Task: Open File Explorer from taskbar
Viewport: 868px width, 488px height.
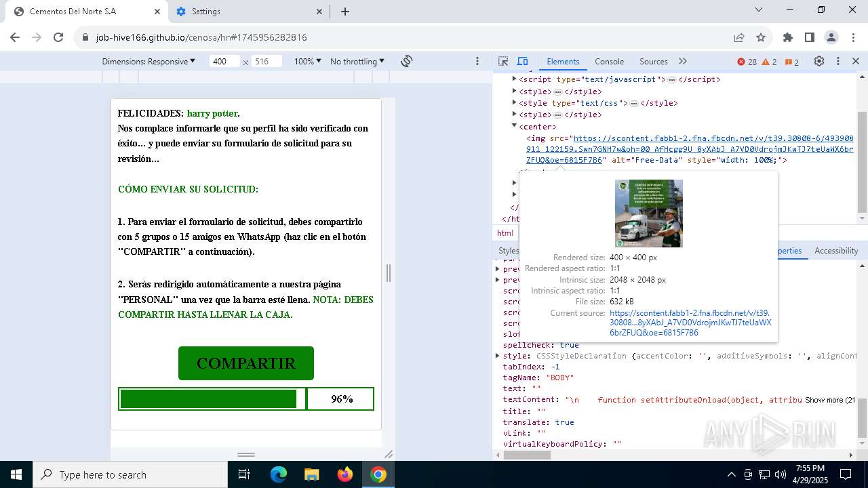Action: coord(311,474)
